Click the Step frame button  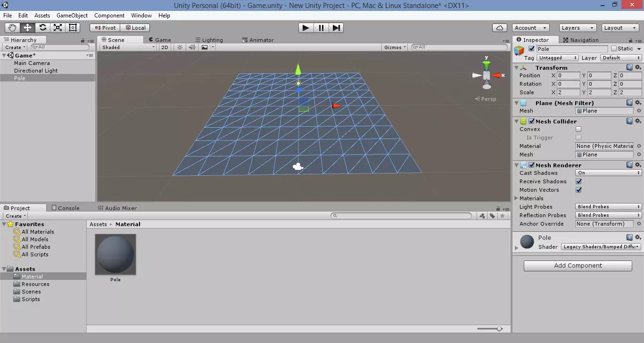tap(336, 28)
